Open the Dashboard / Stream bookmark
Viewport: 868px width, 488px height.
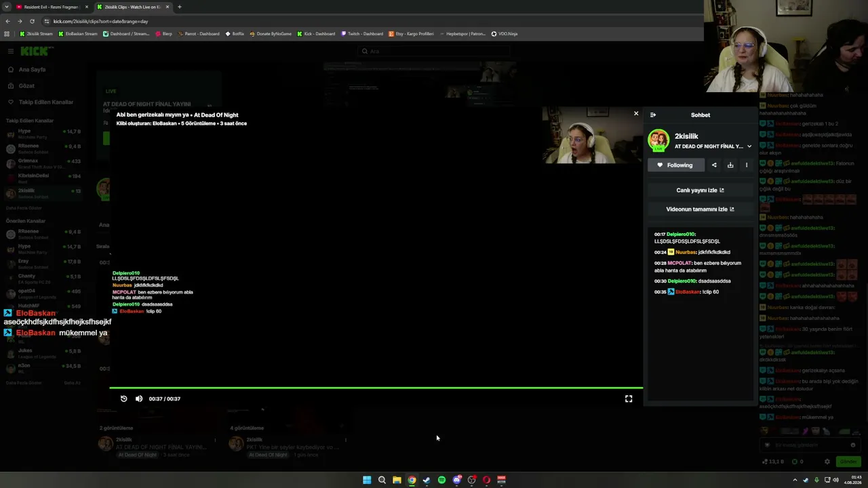(x=126, y=34)
